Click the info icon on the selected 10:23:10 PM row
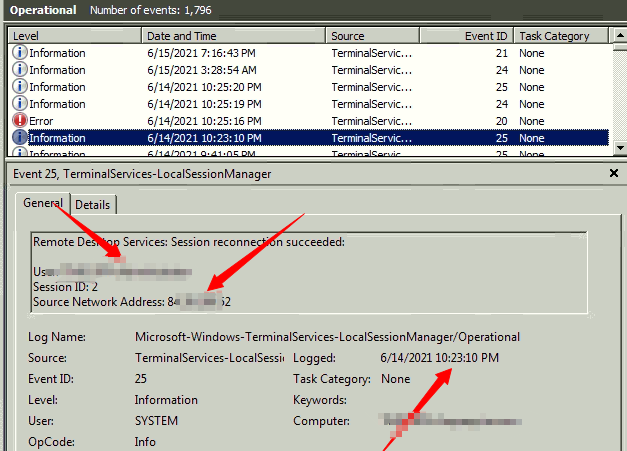Screen dimensions: 627x451 pyautogui.click(x=19, y=138)
